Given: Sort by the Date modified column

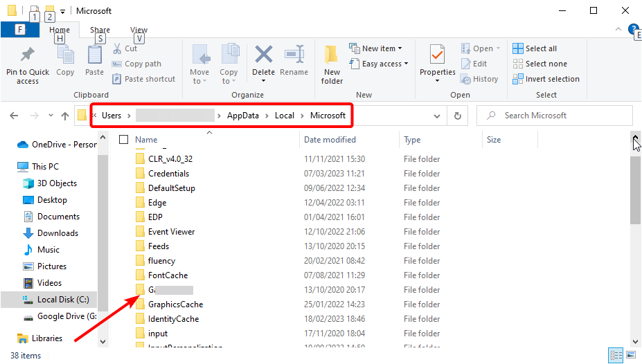Looking at the screenshot, I should [330, 140].
